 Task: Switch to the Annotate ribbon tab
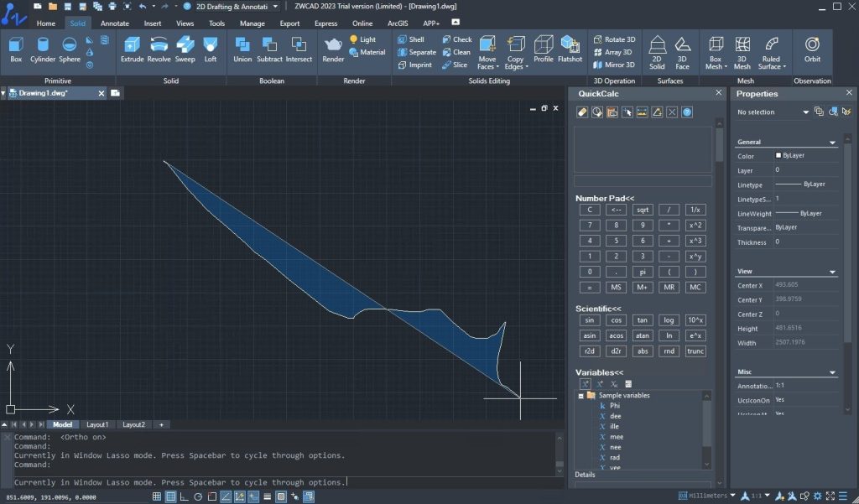click(x=115, y=23)
